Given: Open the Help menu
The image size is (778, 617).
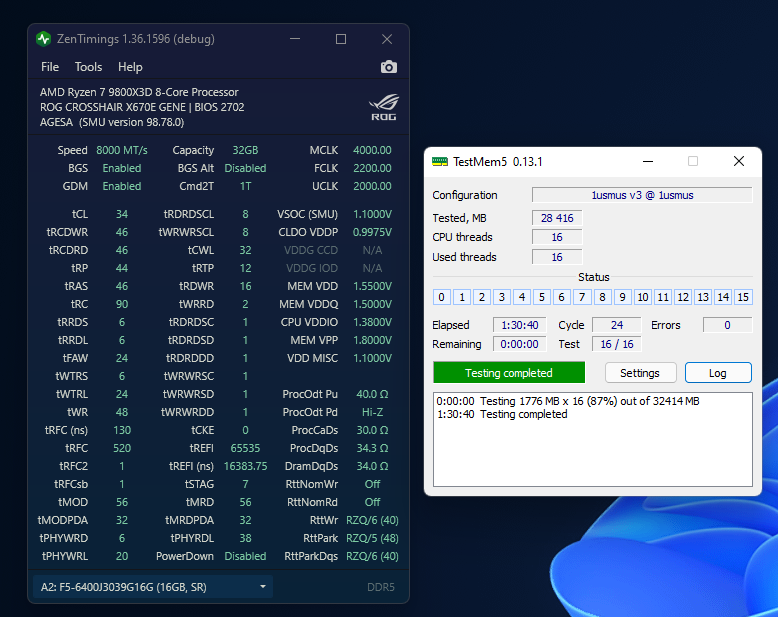Looking at the screenshot, I should (x=130, y=67).
